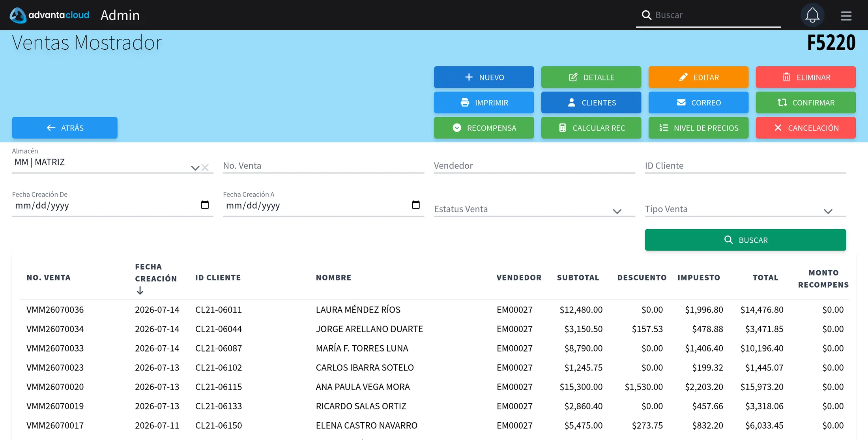This screenshot has width=868, height=440.
Task: Click the ID Cliente field
Action: click(745, 166)
